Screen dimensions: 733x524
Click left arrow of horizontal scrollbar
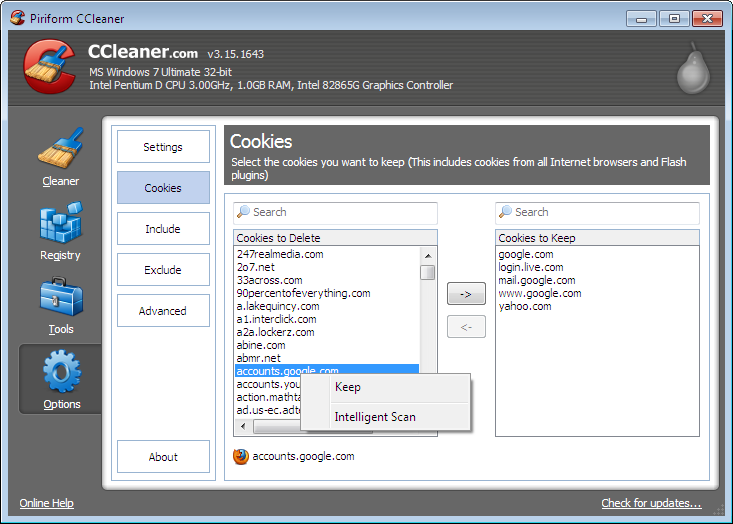click(x=243, y=426)
